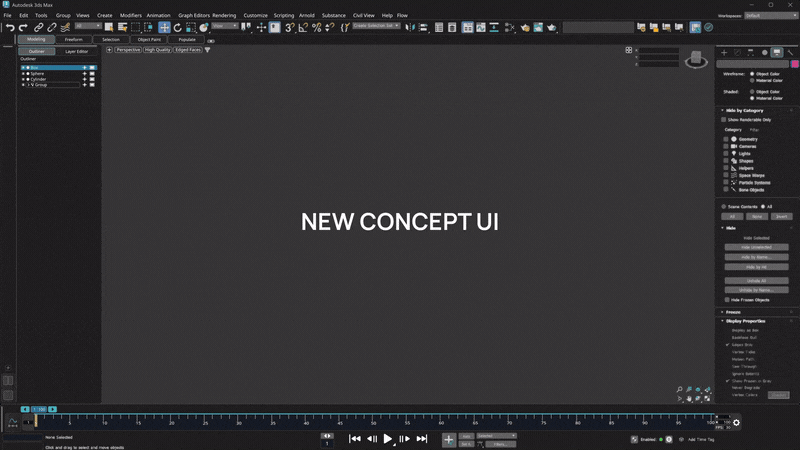The image size is (800, 450).
Task: Open the Rendering menu
Action: 224,16
